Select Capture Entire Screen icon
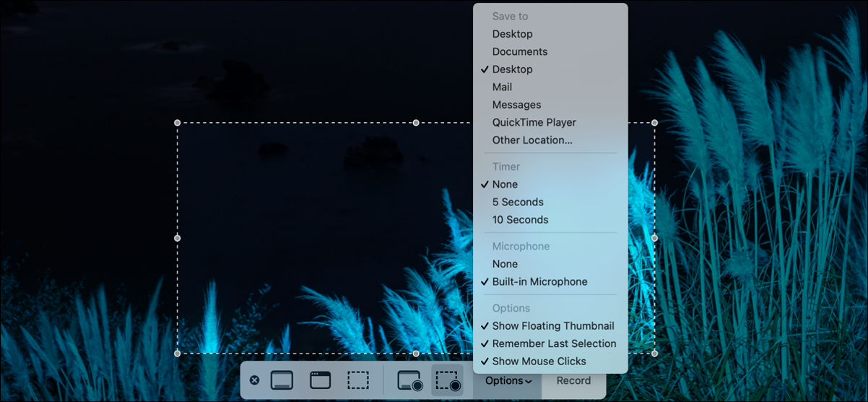 [282, 380]
